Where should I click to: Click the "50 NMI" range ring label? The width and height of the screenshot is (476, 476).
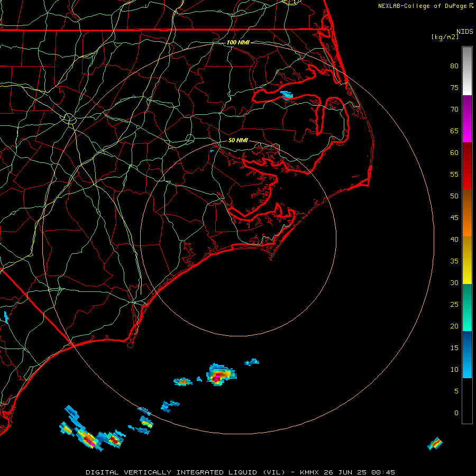(238, 140)
